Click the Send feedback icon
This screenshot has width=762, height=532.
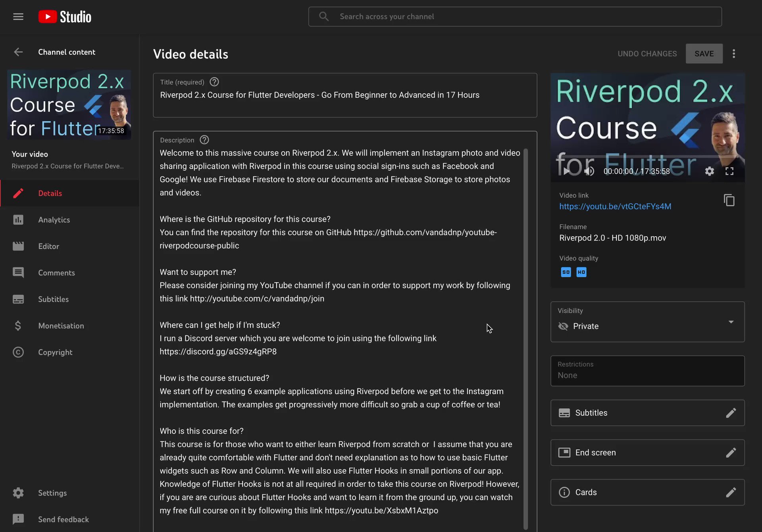[x=18, y=519]
